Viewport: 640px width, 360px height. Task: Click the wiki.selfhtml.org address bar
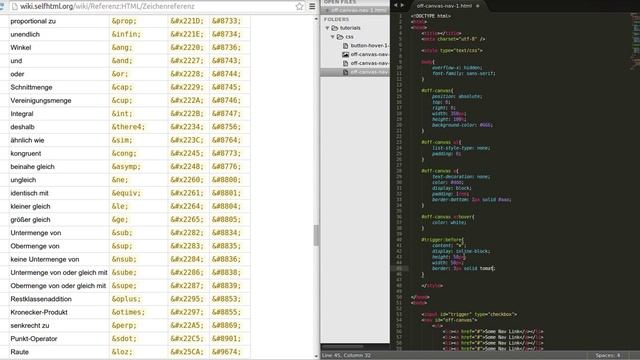[157, 7]
